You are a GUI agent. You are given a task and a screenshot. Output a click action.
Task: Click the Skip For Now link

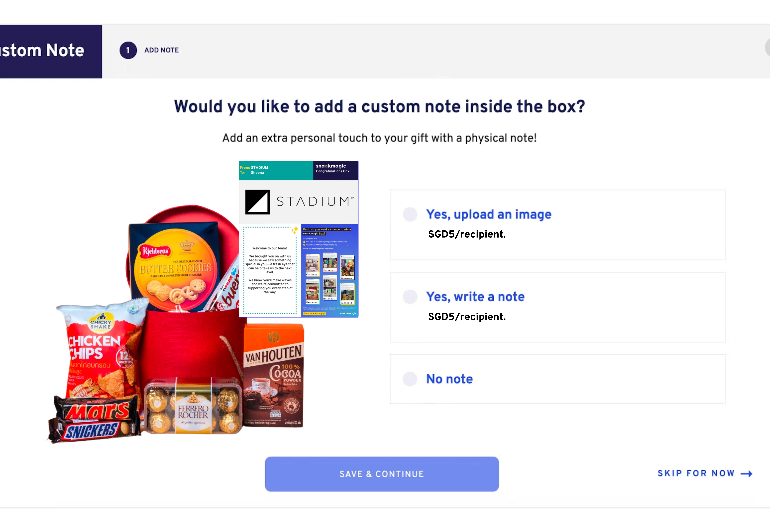pos(696,473)
